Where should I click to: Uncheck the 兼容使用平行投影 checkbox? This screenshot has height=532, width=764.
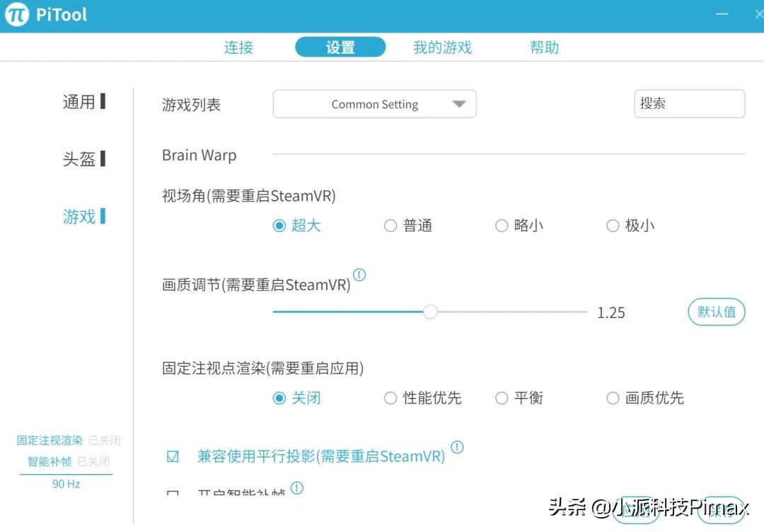[173, 456]
